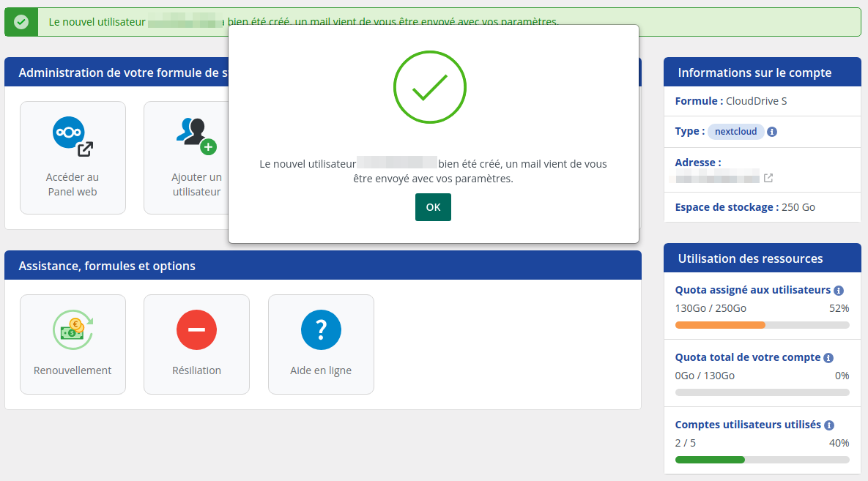Screen dimensions: 868x481
Task: Select the Renouvellement label
Action: click(x=73, y=370)
